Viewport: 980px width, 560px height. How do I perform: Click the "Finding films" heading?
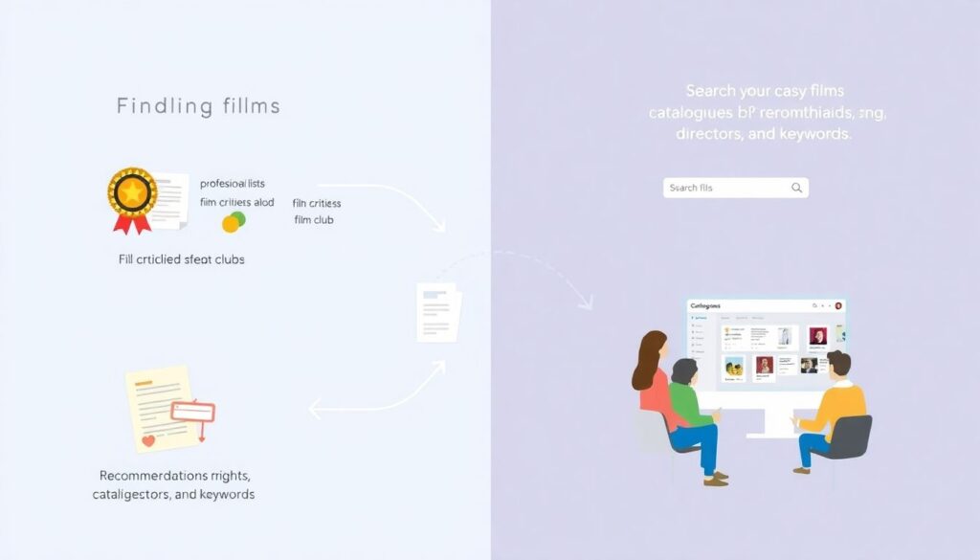pyautogui.click(x=198, y=105)
